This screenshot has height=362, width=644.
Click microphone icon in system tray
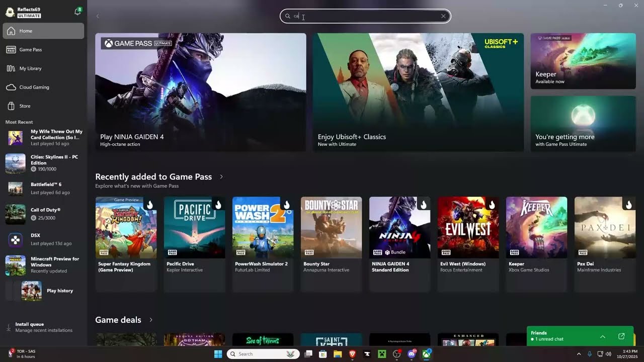pyautogui.click(x=590, y=354)
